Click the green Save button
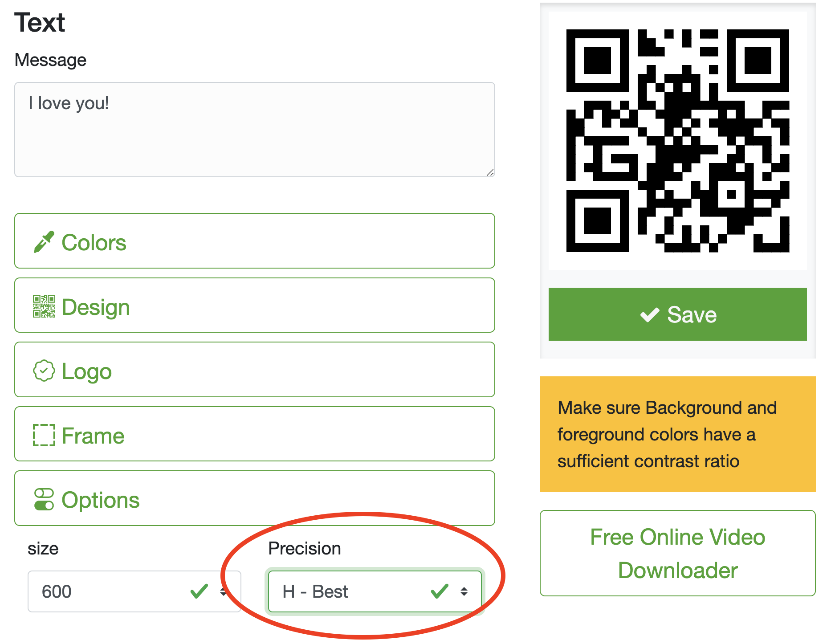This screenshot has width=839, height=644. click(x=677, y=314)
